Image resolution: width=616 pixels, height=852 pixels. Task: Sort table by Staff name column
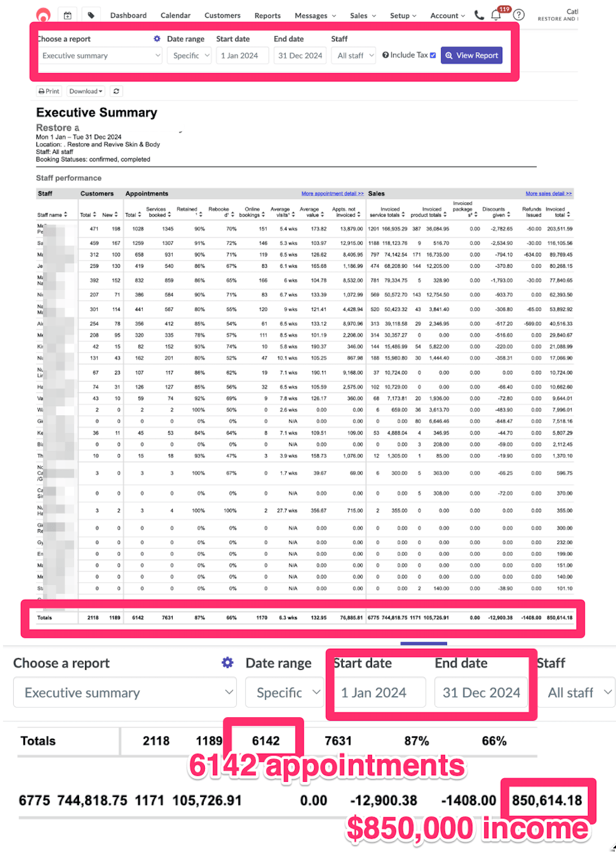53,214
